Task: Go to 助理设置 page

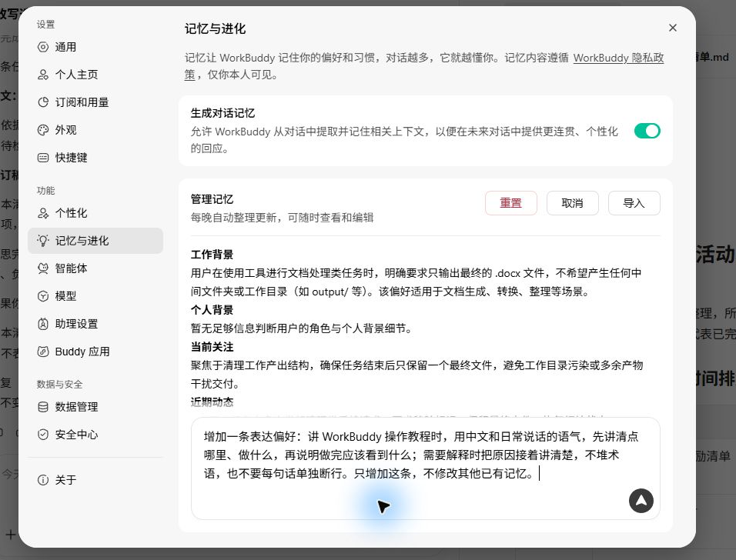Action: click(x=95, y=324)
